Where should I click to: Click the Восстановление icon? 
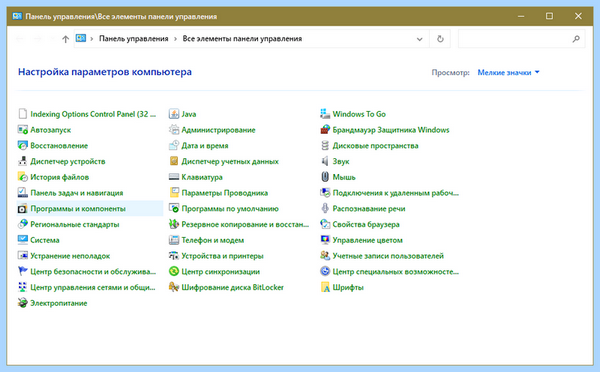coord(23,145)
